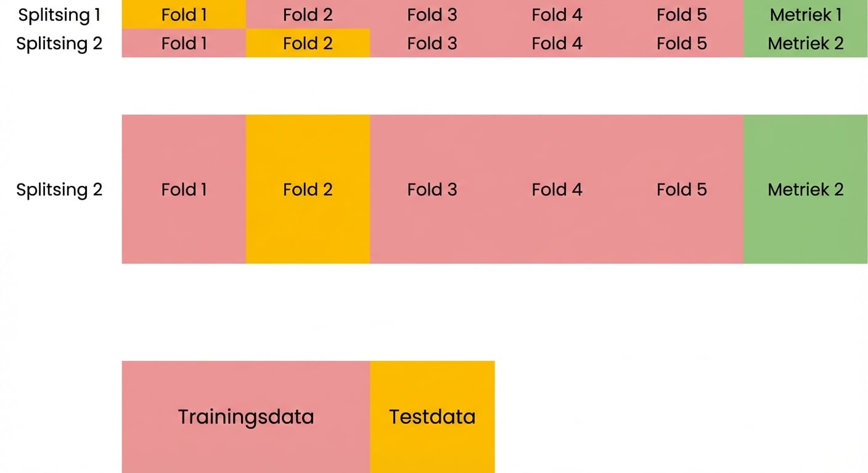Screen dimensions: 868x473
Task: Click the large Fold 4 block in the middle diagram
Action: (x=557, y=189)
